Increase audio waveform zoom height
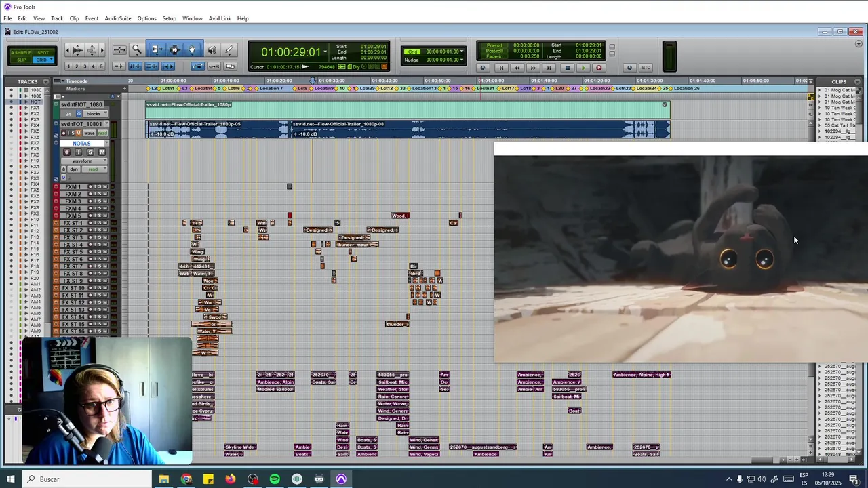 77,45
